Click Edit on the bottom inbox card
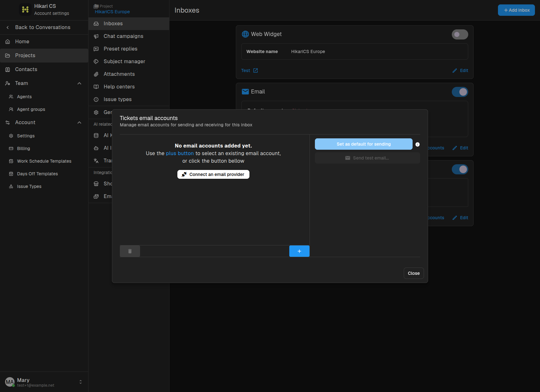 (460, 218)
